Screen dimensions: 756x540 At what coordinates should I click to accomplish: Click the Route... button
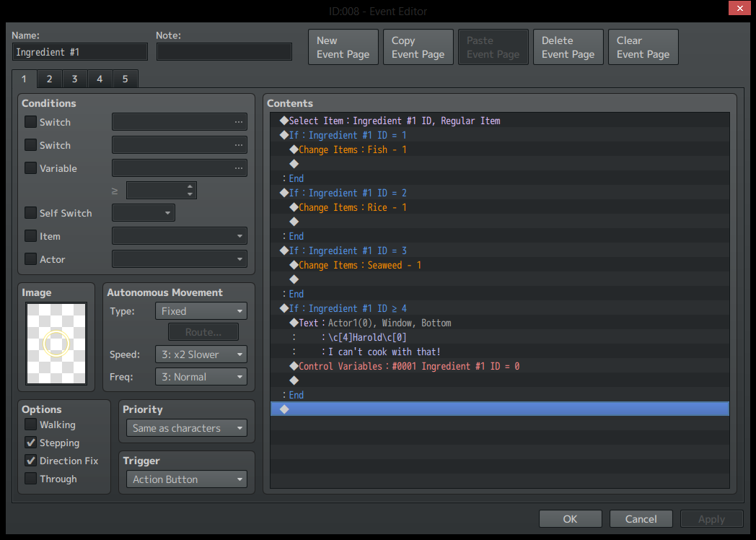(x=203, y=332)
